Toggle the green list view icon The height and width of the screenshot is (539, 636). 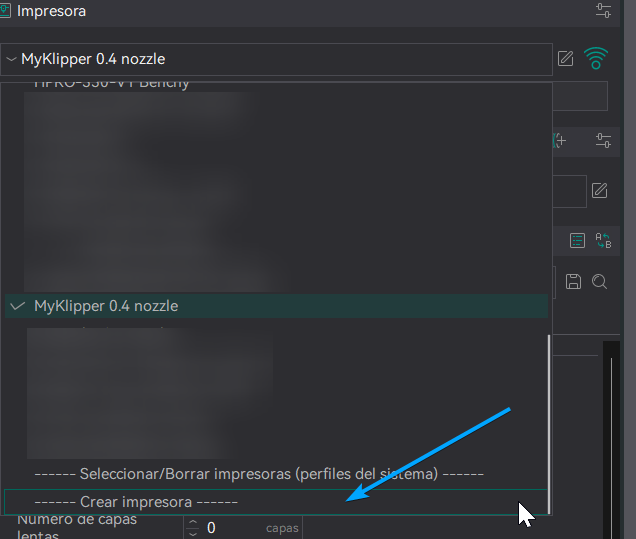tap(577, 240)
